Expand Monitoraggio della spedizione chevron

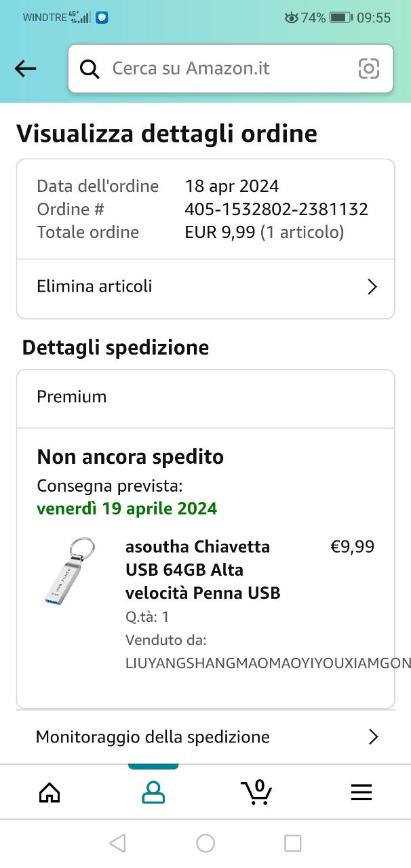click(x=372, y=737)
